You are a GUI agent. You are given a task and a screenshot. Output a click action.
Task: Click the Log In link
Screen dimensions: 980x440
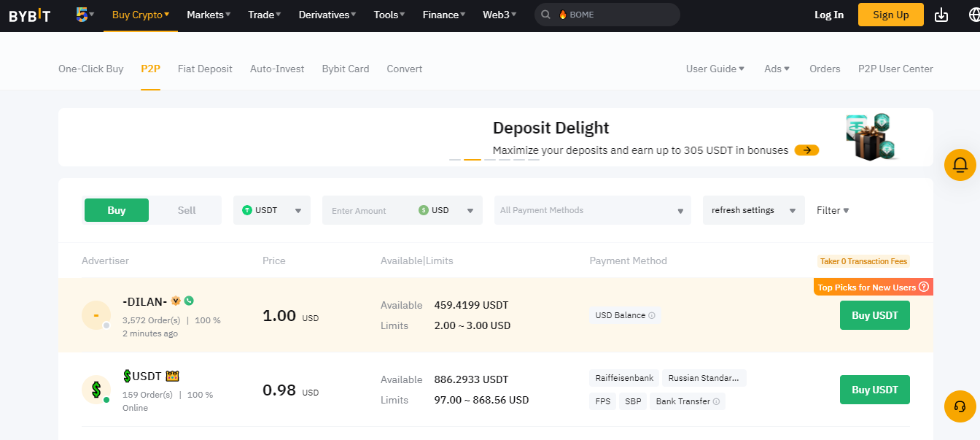pyautogui.click(x=829, y=15)
